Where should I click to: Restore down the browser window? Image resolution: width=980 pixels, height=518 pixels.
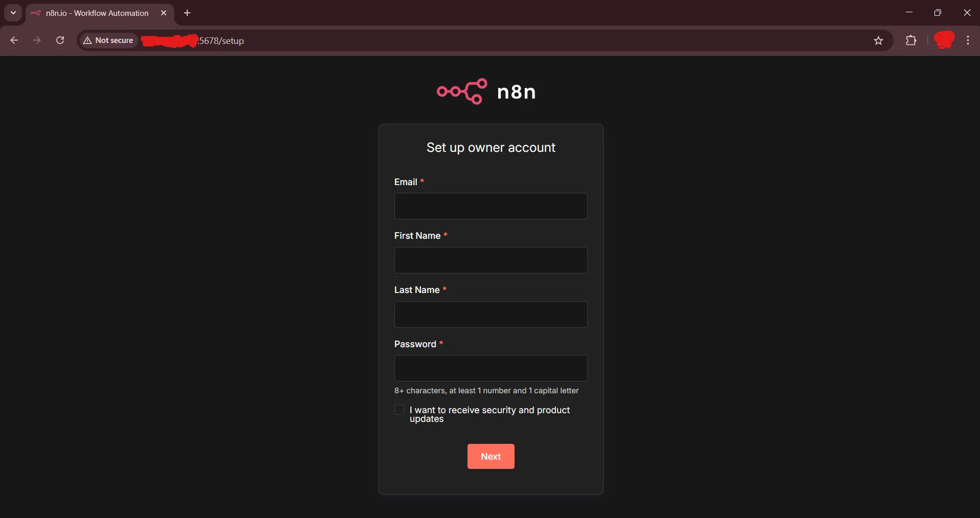[938, 13]
